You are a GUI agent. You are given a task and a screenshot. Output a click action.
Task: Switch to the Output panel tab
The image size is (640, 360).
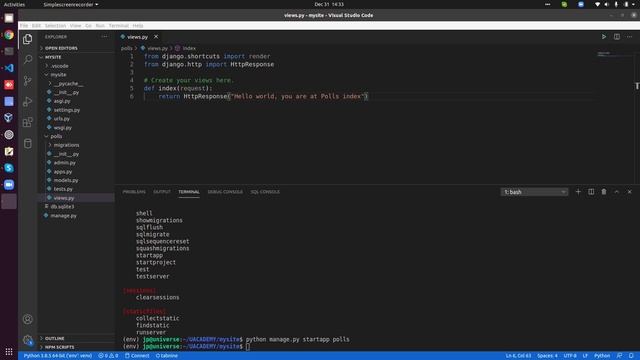coord(162,192)
